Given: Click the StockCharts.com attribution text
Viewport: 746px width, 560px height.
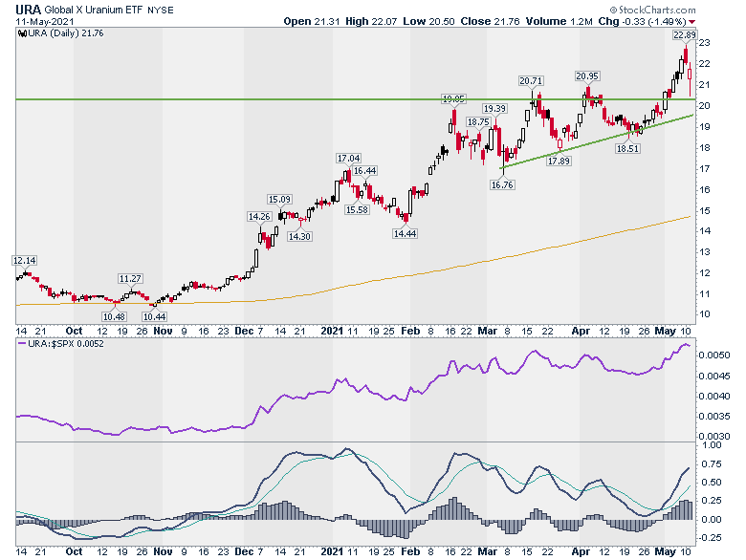Looking at the screenshot, I should (652, 10).
